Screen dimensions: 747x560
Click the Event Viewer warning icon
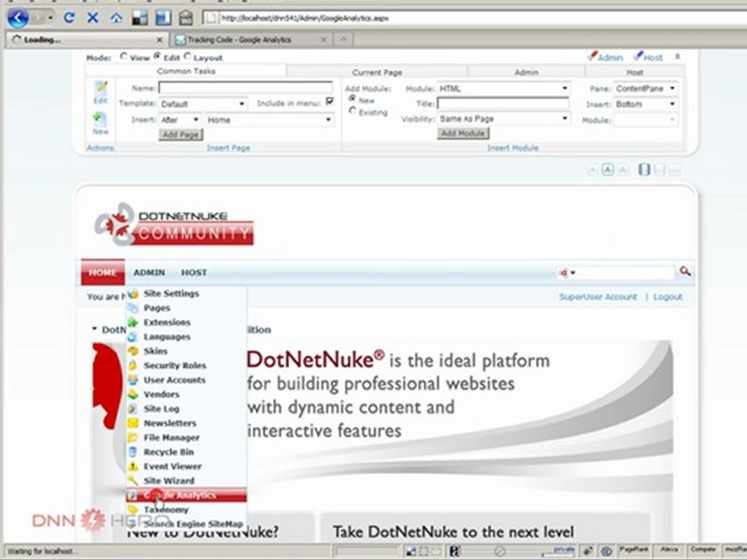pos(133,466)
